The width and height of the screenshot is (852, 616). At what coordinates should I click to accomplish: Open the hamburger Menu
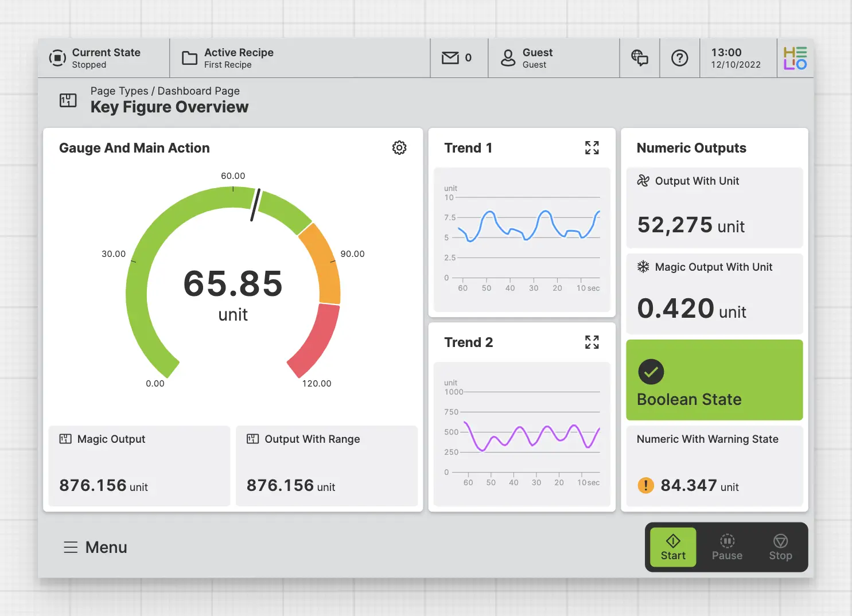(x=95, y=547)
